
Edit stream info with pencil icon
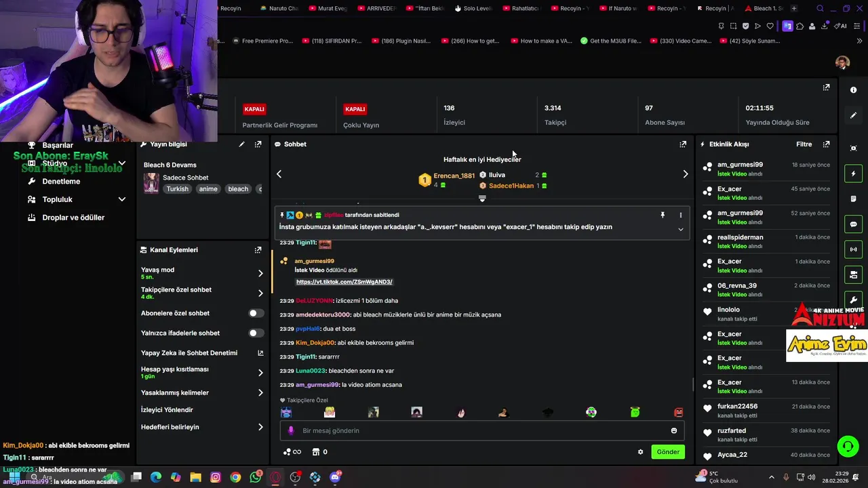pos(241,144)
